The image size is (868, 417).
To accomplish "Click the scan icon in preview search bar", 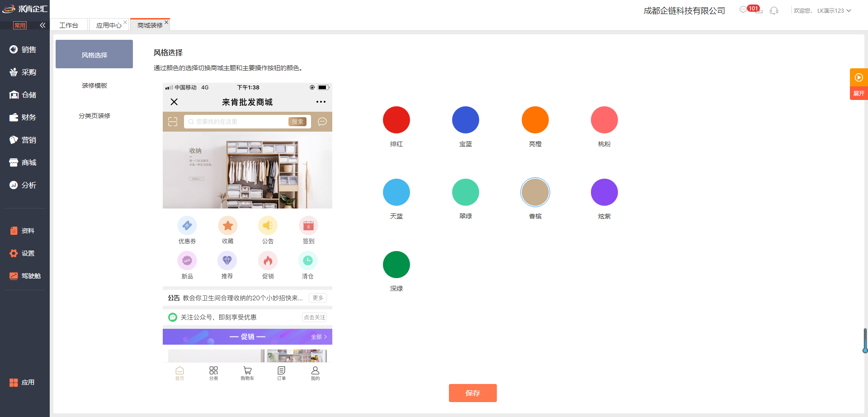I will click(173, 122).
